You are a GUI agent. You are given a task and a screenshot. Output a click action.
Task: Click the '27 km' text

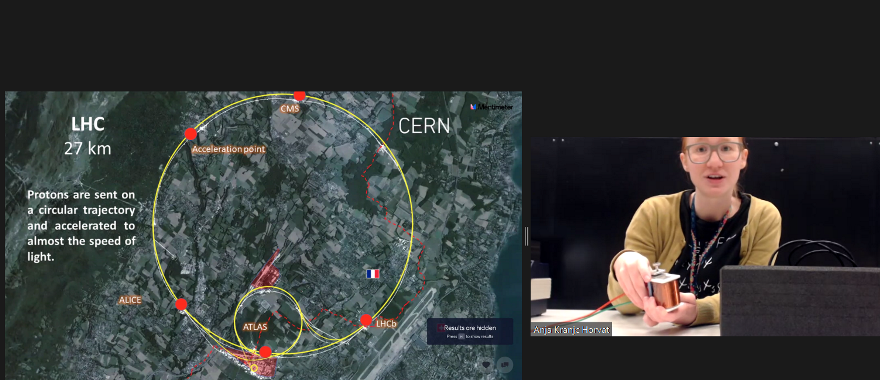coord(88,149)
